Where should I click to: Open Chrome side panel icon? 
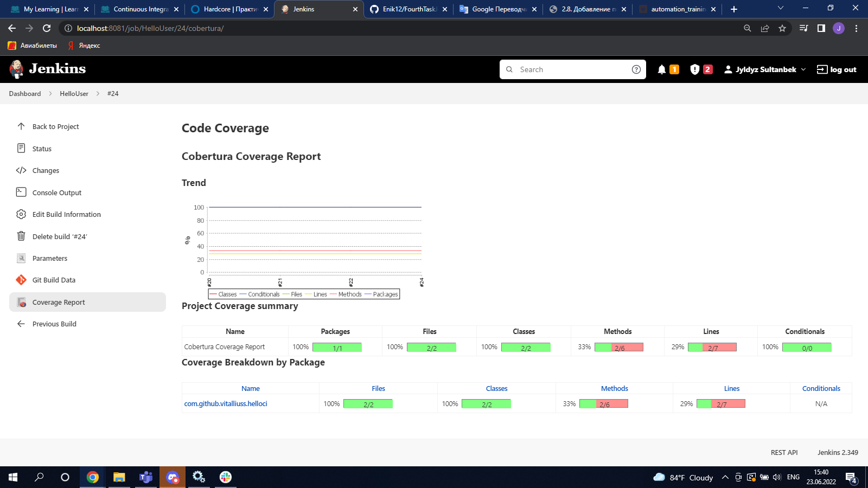(821, 28)
